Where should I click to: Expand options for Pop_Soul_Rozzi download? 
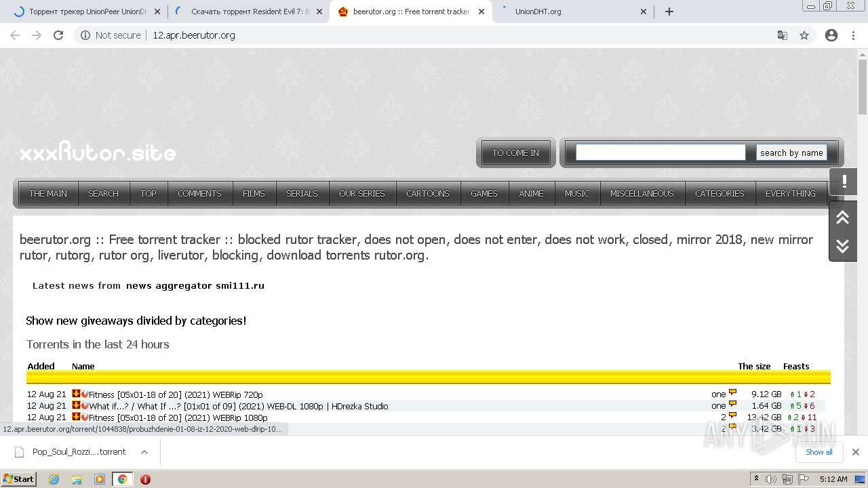pos(144,451)
